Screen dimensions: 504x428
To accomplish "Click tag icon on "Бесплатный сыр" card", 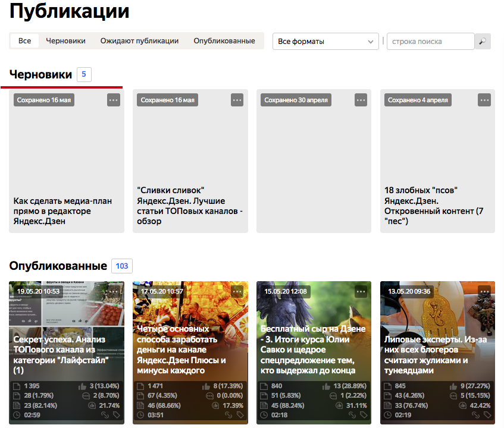I will coord(364,415).
